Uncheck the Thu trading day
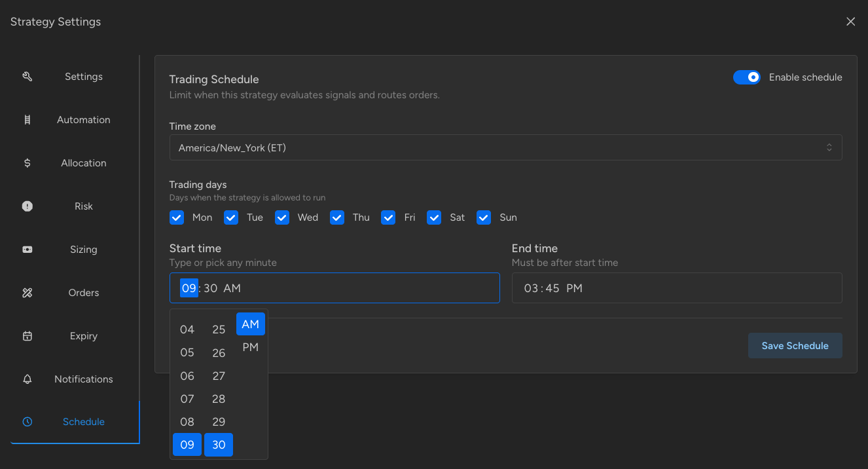The height and width of the screenshot is (469, 868). [x=337, y=217]
